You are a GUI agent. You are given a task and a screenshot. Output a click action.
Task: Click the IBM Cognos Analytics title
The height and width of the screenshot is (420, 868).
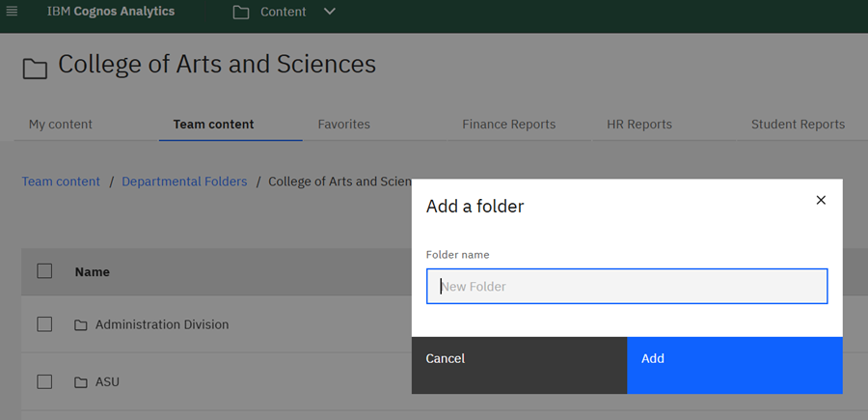click(111, 11)
